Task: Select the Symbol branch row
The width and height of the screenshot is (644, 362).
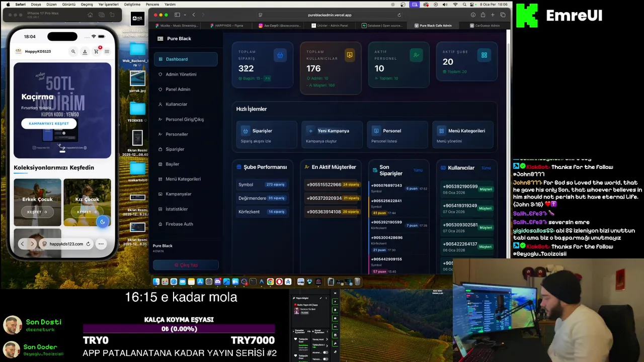Action: click(263, 185)
